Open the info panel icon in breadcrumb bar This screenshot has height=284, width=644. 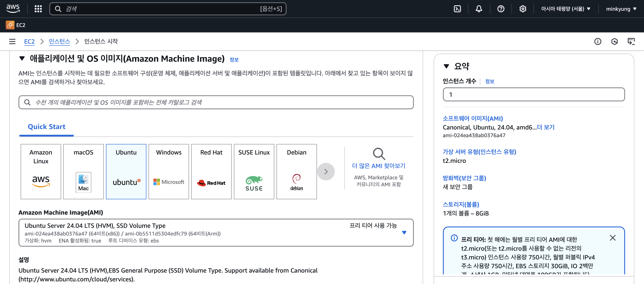(x=597, y=41)
